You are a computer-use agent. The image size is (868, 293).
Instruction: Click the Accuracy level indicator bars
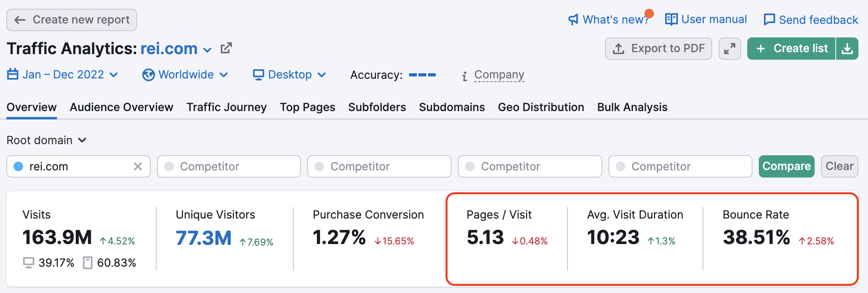point(422,75)
